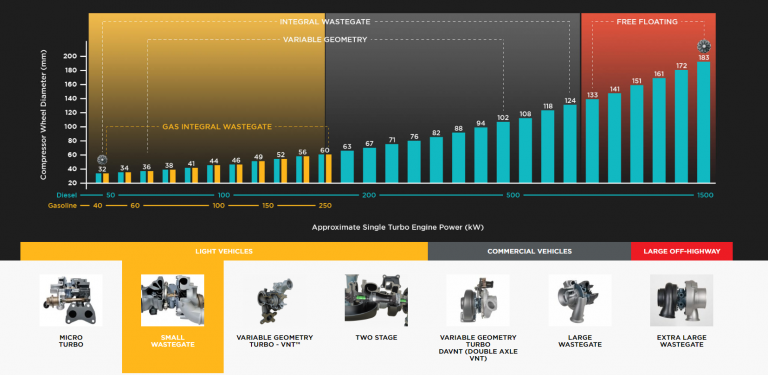Switch to the Commercial Vehicles tab

529,251
